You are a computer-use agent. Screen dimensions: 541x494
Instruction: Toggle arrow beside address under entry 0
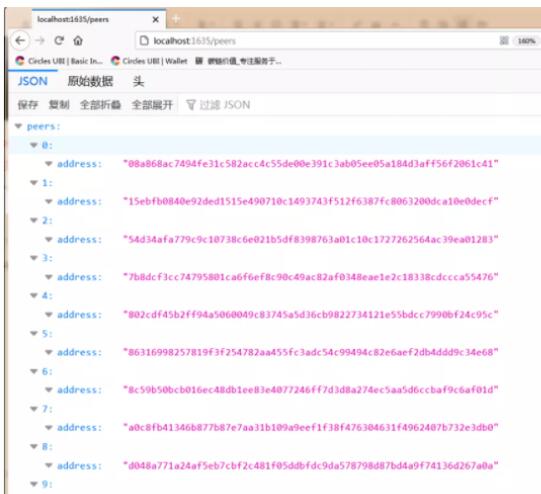coord(49,164)
